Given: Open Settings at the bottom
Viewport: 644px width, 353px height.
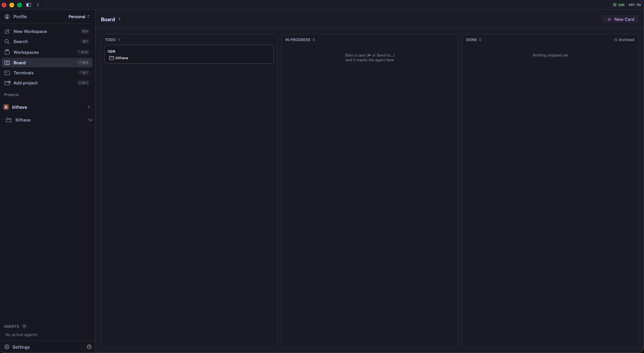Looking at the screenshot, I should tap(21, 347).
